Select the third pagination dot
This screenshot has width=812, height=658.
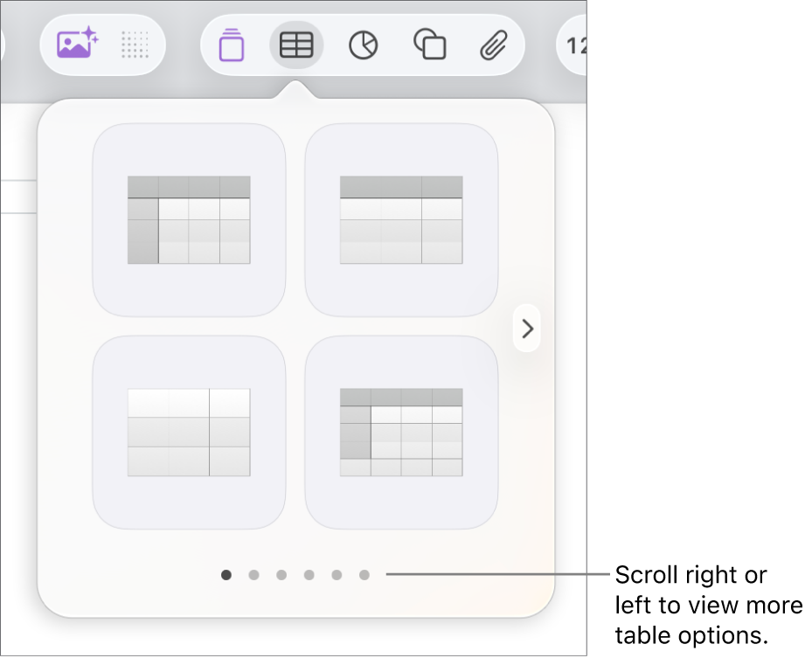281,575
